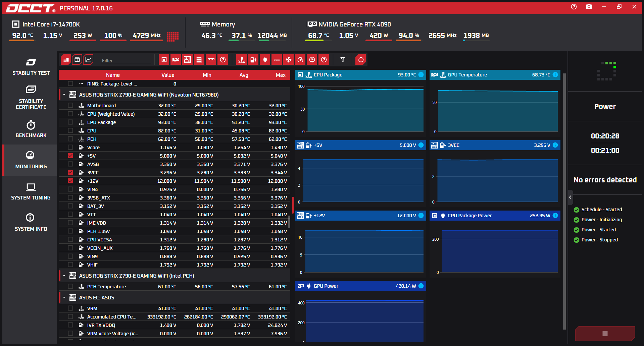
Task: Toggle the question mark filter beside memory icon
Action: [x=223, y=60]
